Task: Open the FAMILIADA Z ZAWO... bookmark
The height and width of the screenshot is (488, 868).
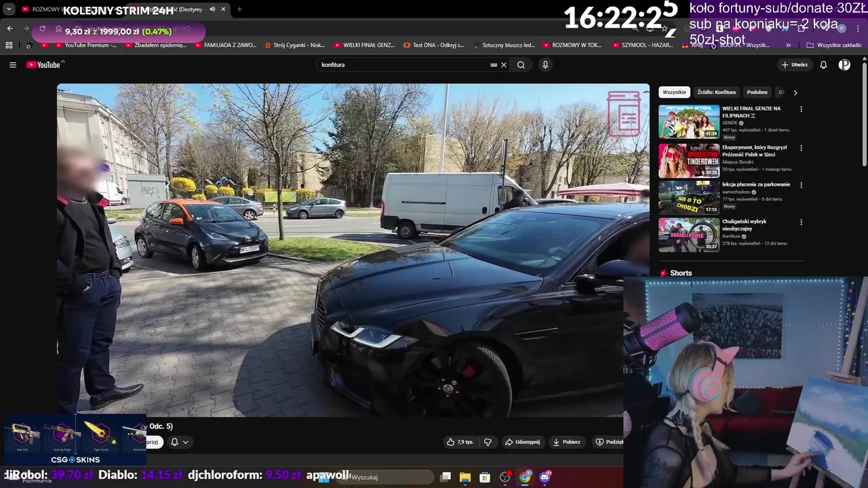Action: [x=225, y=45]
